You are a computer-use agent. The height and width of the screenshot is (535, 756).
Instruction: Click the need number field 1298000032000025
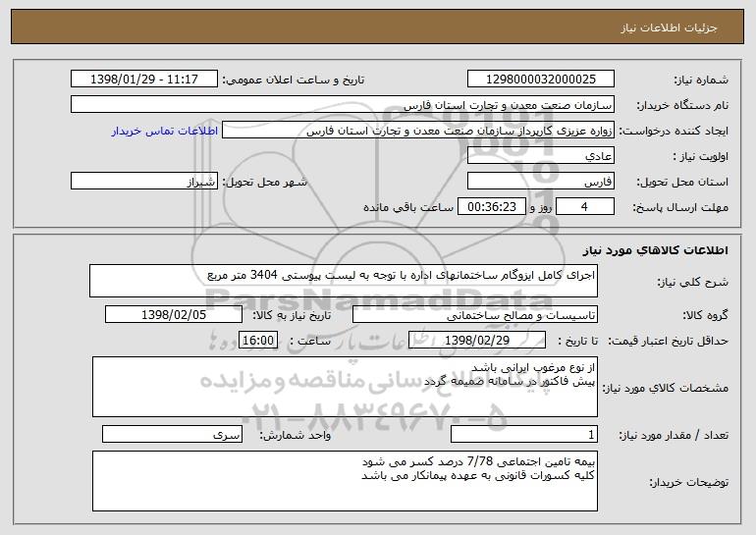[x=540, y=79]
